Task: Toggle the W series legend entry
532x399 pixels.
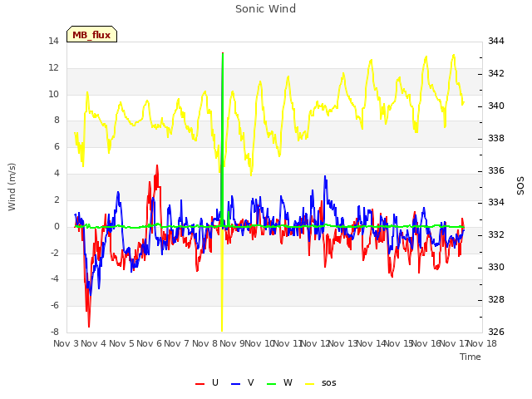Action: coord(279,383)
